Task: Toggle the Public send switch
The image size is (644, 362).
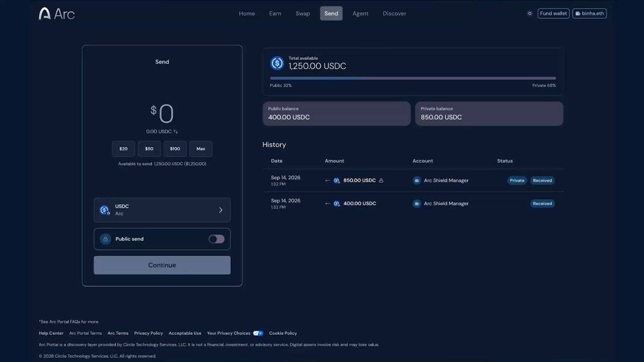Action: [217, 239]
